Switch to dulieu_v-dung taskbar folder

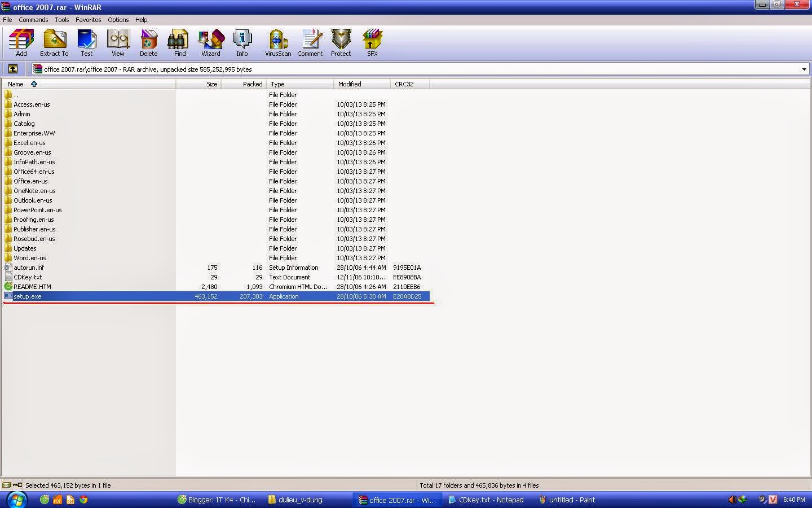[296, 500]
